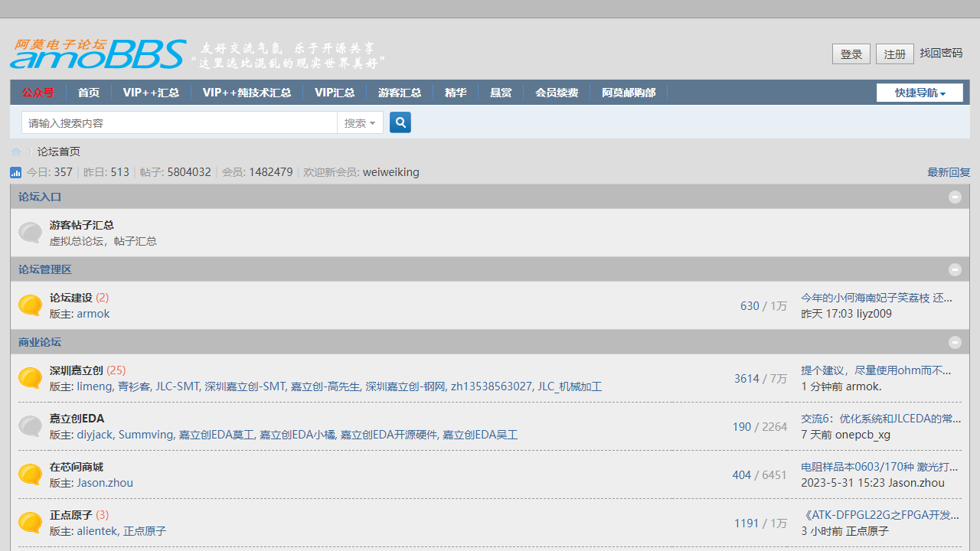
Task: Open latest post 电阻样品本0603/170种
Action: (880, 467)
